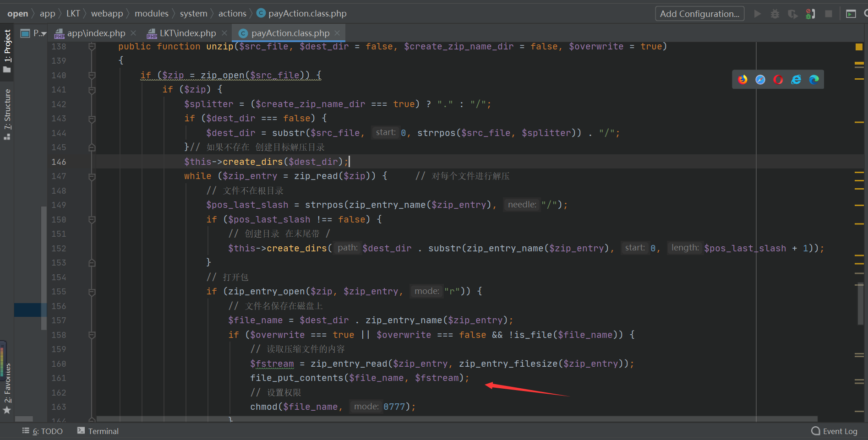Collapse the fold marker at line 140
Screen dimensions: 868x440
pos(92,75)
